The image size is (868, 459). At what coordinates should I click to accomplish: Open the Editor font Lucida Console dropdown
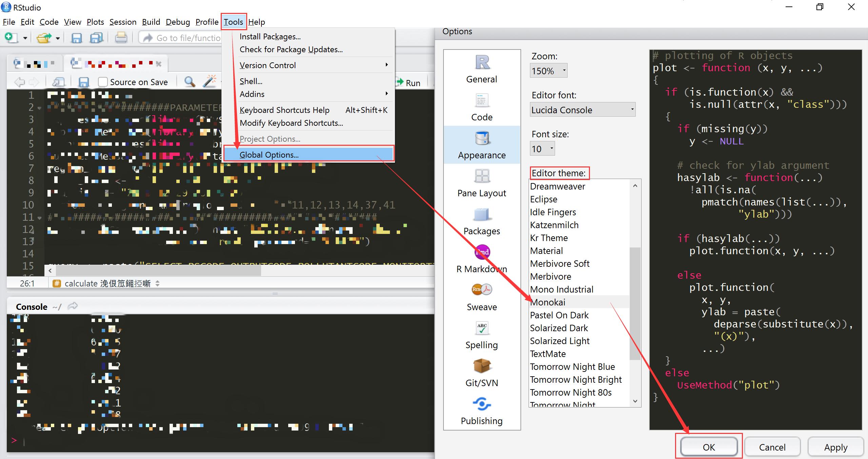tap(582, 110)
